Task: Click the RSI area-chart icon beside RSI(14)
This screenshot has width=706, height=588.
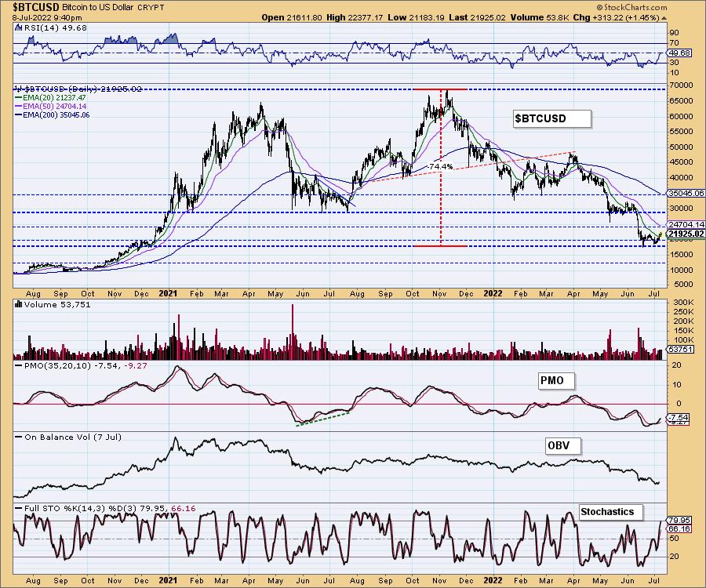Action: pos(18,27)
